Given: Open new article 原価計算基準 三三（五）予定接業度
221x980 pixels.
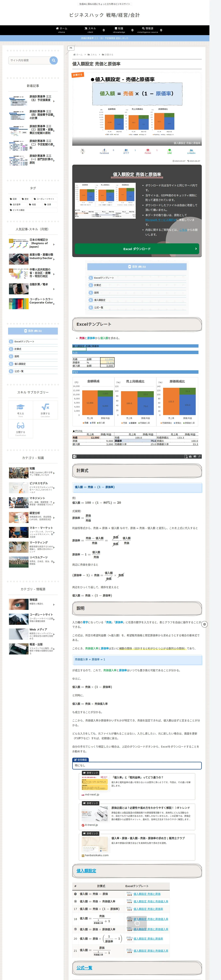Looking at the screenshot, I should pos(33,100).
